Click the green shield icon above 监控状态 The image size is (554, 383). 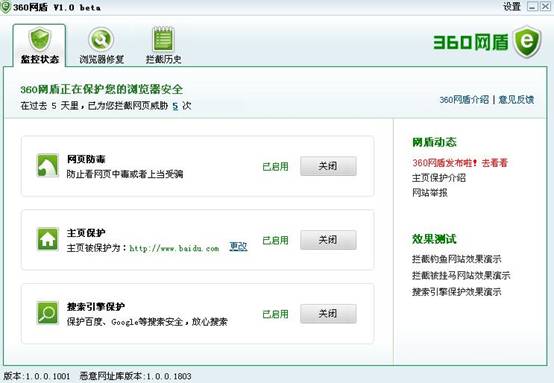(x=40, y=38)
